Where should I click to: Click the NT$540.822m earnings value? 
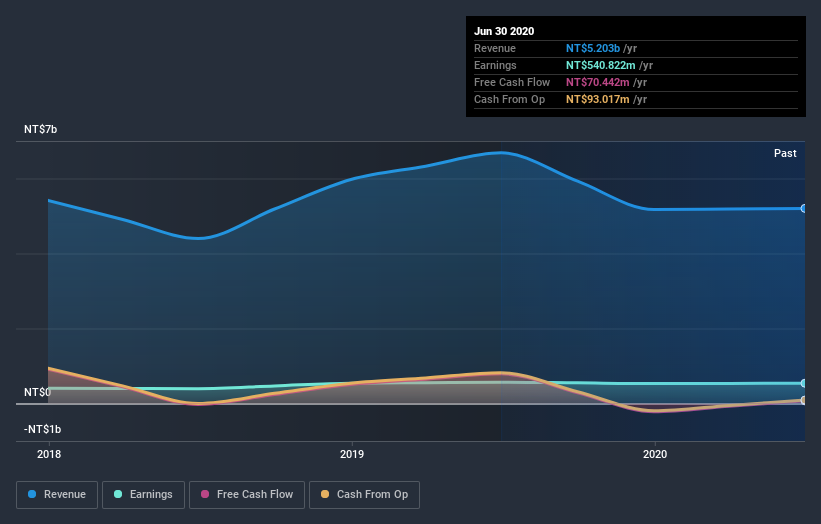tap(601, 65)
